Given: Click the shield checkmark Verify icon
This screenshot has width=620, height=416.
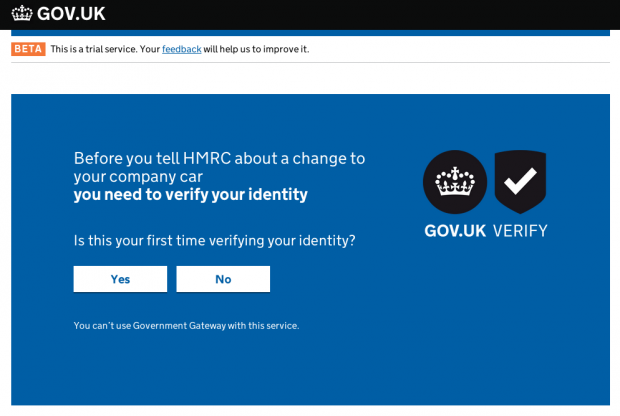Looking at the screenshot, I should (x=520, y=182).
